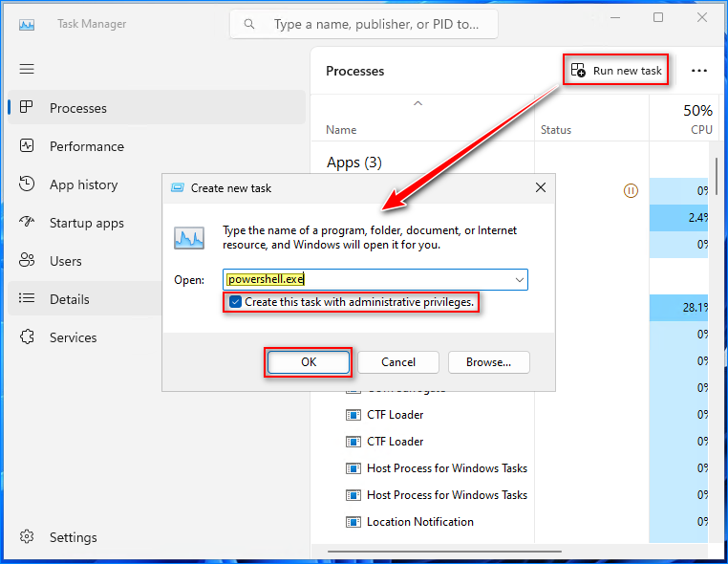Open the hamburger navigation menu icon
Image resolution: width=728 pixels, height=564 pixels.
click(x=27, y=69)
